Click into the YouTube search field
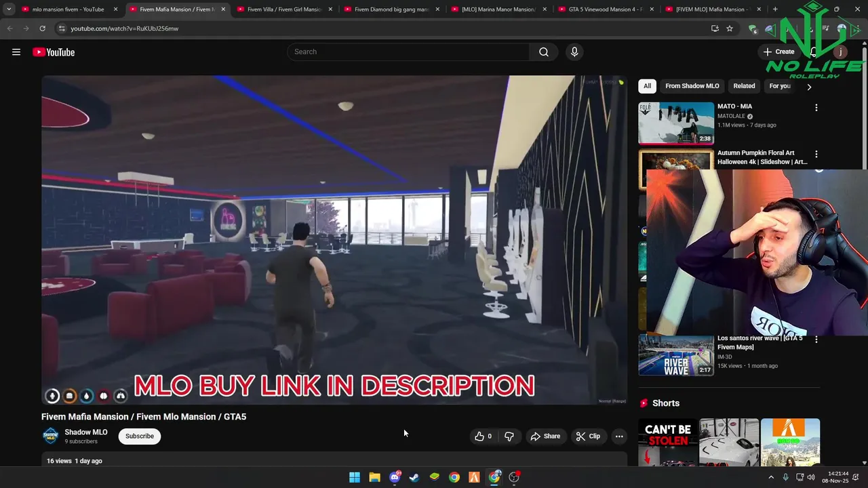 [409, 52]
